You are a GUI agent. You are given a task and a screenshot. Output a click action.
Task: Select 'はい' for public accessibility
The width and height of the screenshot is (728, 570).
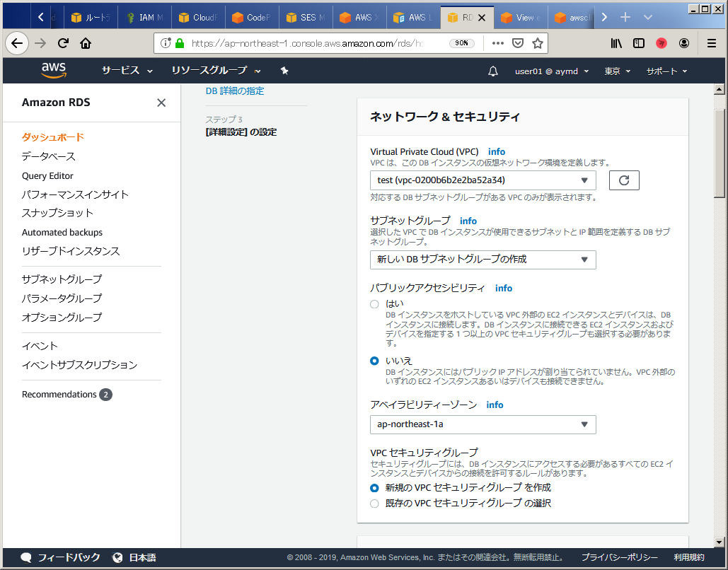374,304
